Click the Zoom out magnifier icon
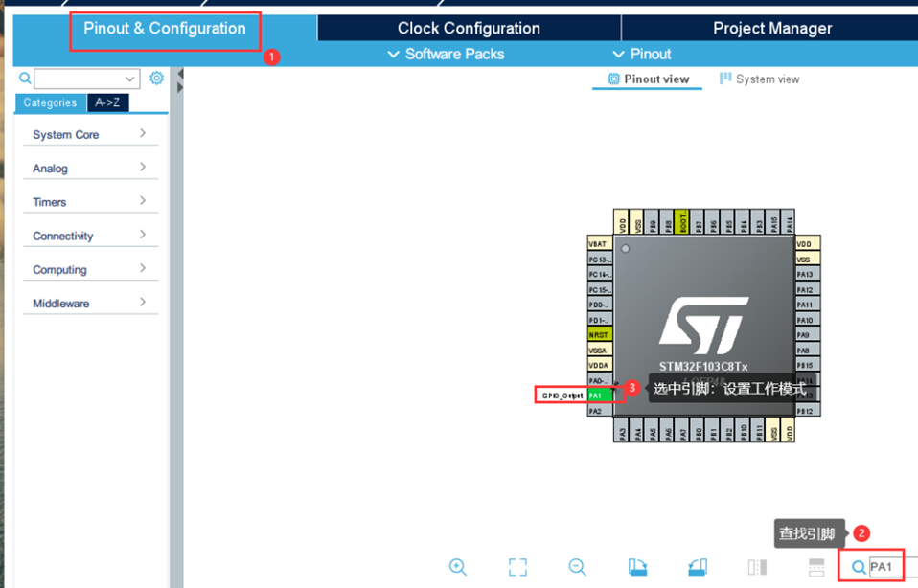The height and width of the screenshot is (588, 918). coord(577,567)
